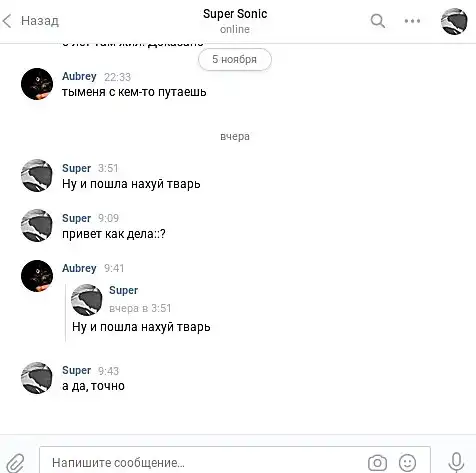Attach a file with paperclip icon
Image resolution: width=476 pixels, height=473 pixels.
15,463
